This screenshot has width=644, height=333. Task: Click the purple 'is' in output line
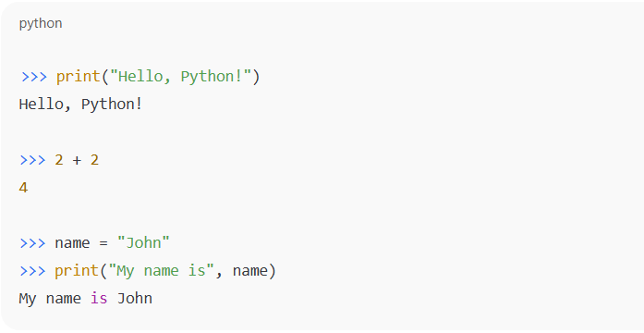tap(99, 298)
